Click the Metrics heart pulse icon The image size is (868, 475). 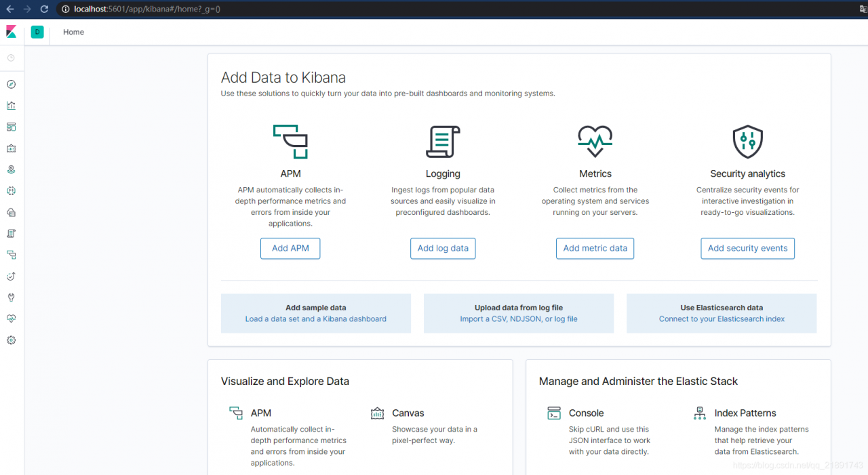(x=595, y=142)
